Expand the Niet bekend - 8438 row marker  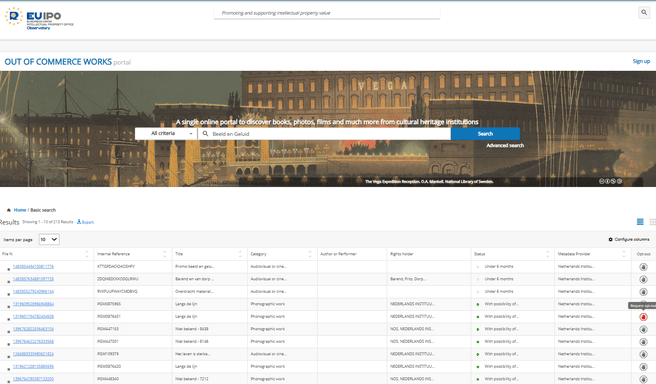coord(8,332)
